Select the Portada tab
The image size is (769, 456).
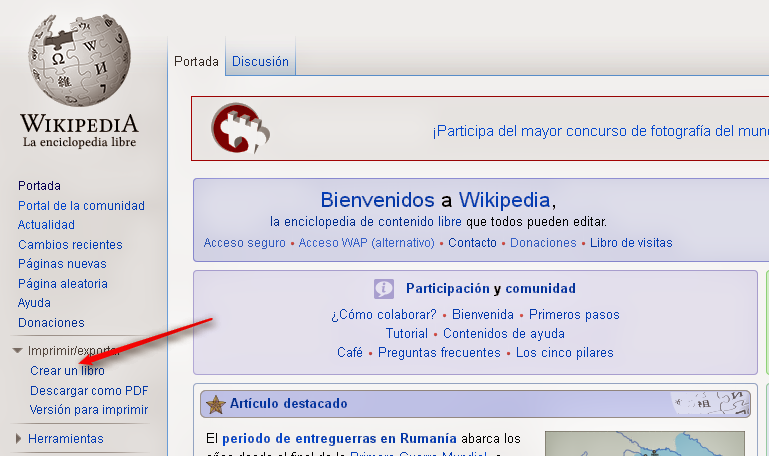196,61
